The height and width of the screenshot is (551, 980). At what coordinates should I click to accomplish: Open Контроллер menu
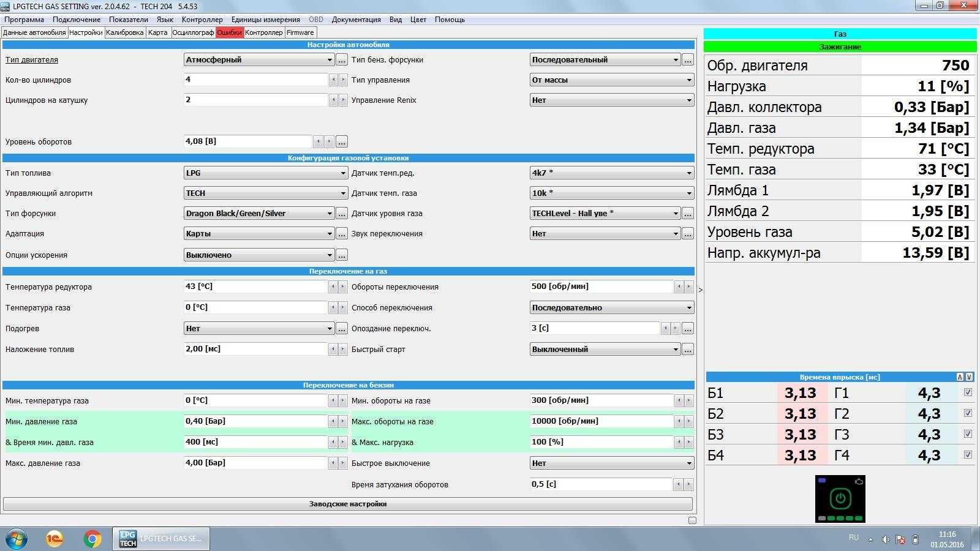[202, 20]
